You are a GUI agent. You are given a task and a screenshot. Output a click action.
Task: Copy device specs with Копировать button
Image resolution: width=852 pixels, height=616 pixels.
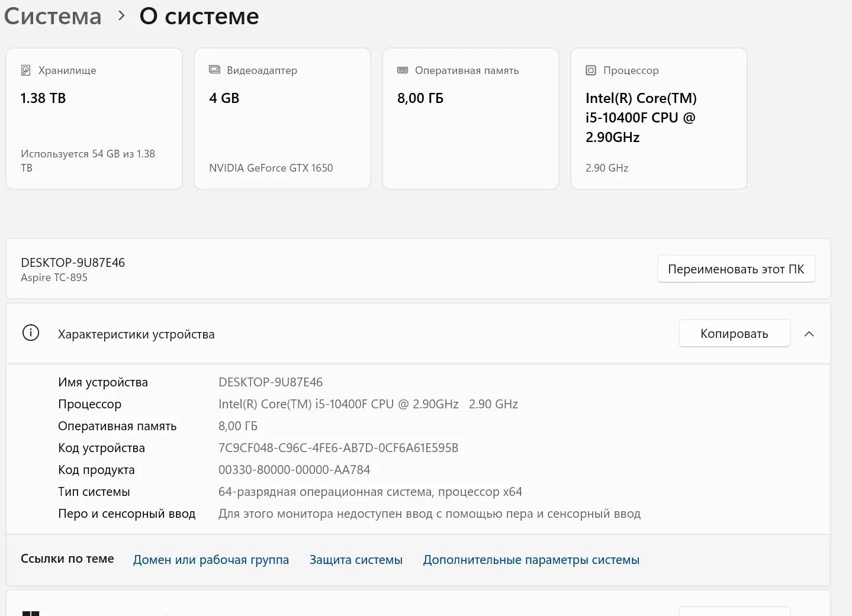click(x=734, y=334)
